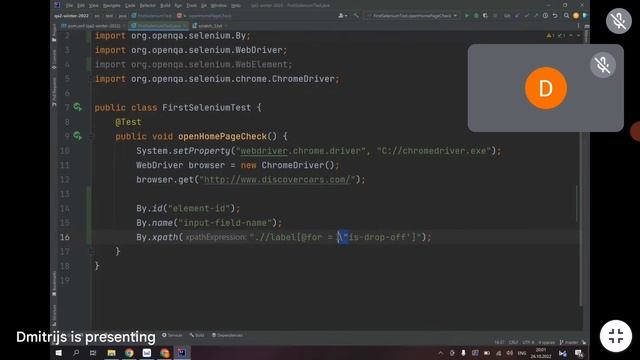Open the run configuration dropdown
640x360 pixels.
[411, 16]
